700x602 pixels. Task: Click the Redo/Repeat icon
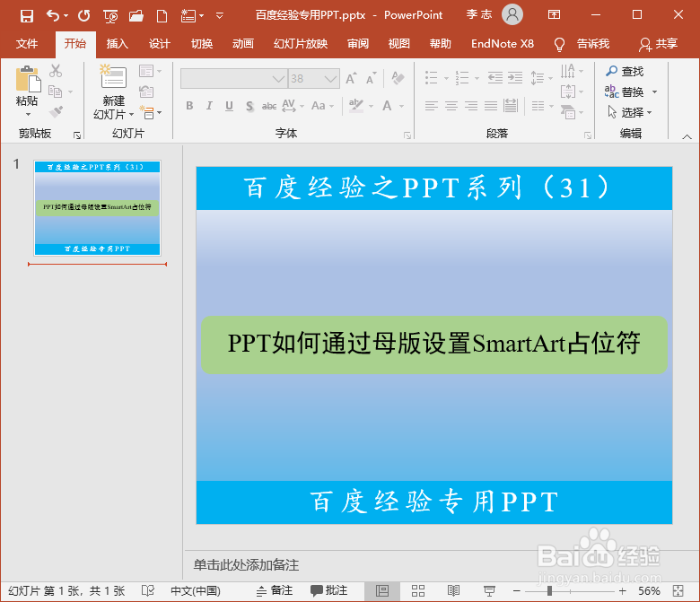click(84, 16)
